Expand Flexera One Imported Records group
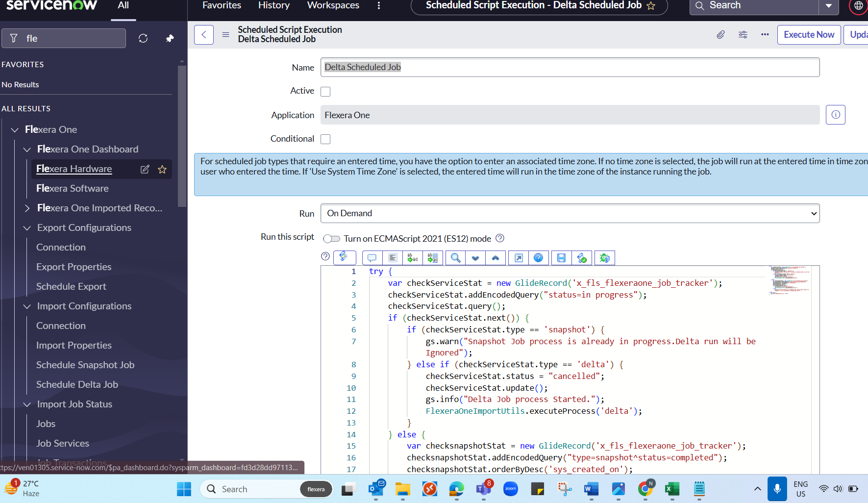868x503 pixels. pos(27,208)
